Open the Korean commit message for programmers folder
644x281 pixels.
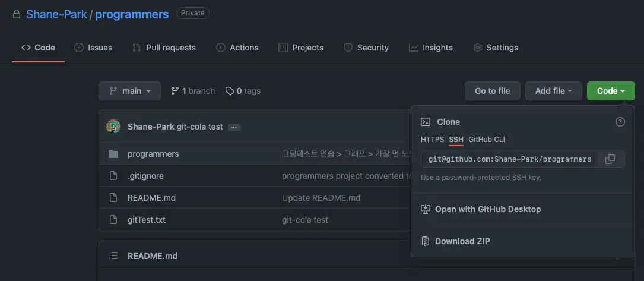pyautogui.click(x=346, y=154)
